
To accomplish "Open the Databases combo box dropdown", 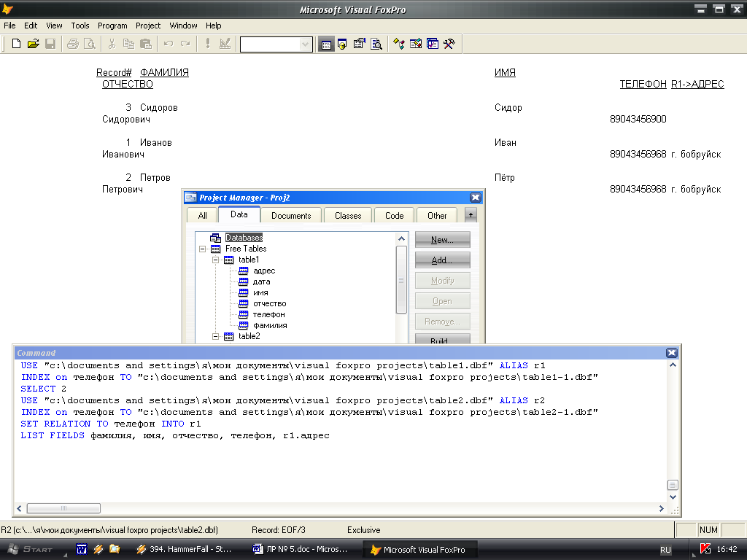I will [x=306, y=44].
